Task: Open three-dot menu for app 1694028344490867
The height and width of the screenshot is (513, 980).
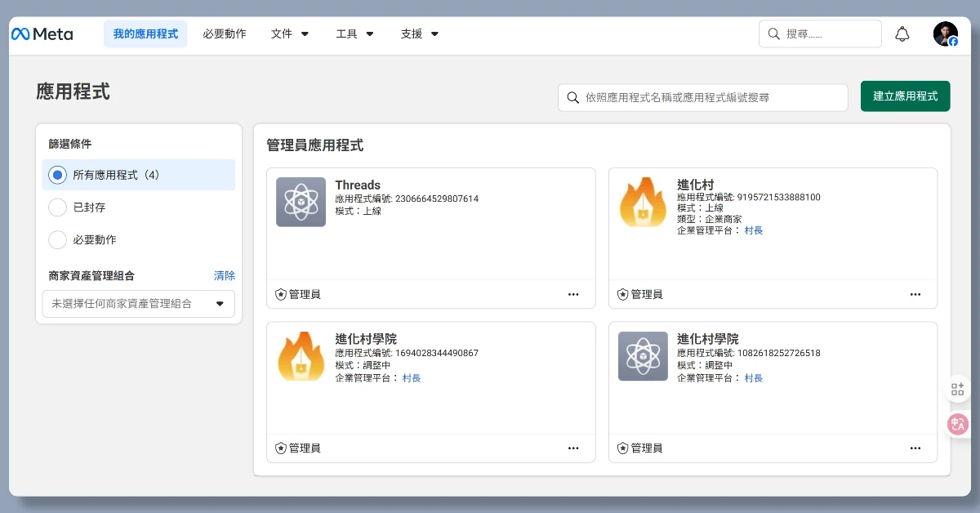Action: (x=573, y=448)
